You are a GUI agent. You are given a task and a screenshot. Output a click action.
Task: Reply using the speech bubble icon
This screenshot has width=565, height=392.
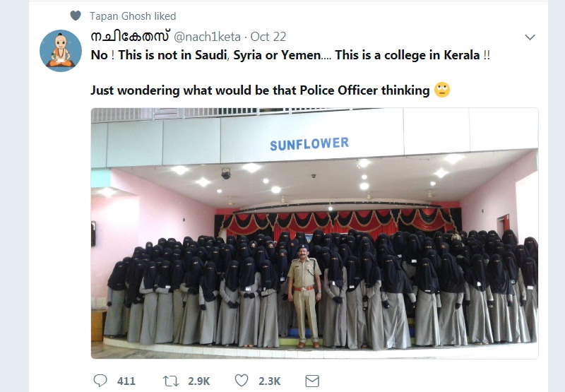pyautogui.click(x=100, y=381)
